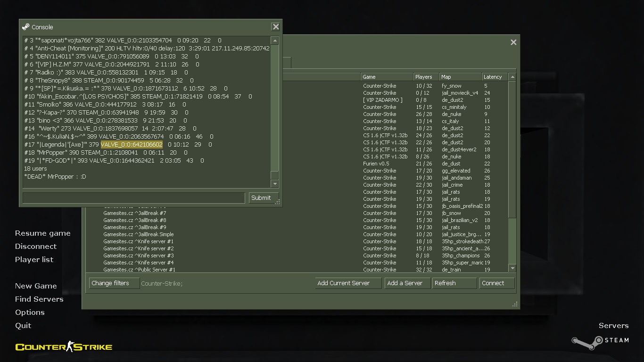Open Options from the main menu
644x362 pixels.
(30, 313)
